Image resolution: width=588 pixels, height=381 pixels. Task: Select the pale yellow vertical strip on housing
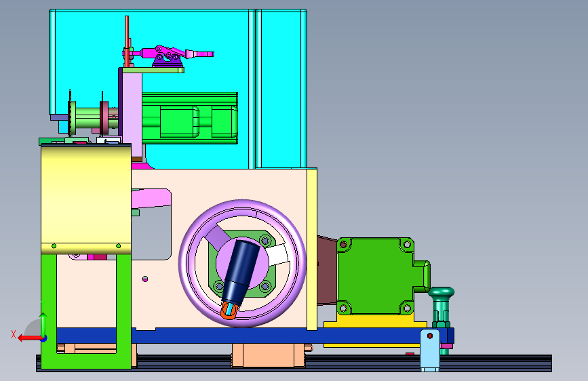[311, 249]
